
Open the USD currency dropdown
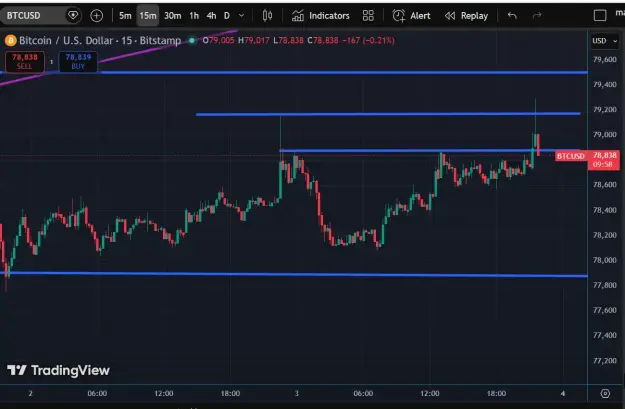coord(604,41)
